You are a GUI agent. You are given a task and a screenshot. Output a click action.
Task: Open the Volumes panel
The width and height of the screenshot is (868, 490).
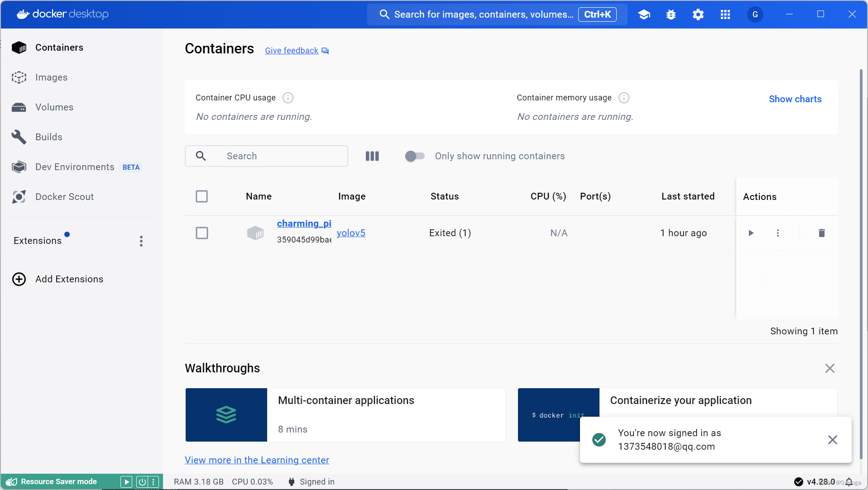click(x=54, y=107)
